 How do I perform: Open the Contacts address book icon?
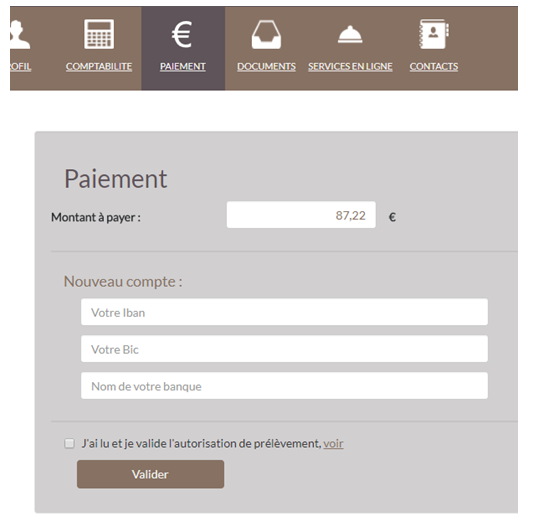(x=434, y=34)
